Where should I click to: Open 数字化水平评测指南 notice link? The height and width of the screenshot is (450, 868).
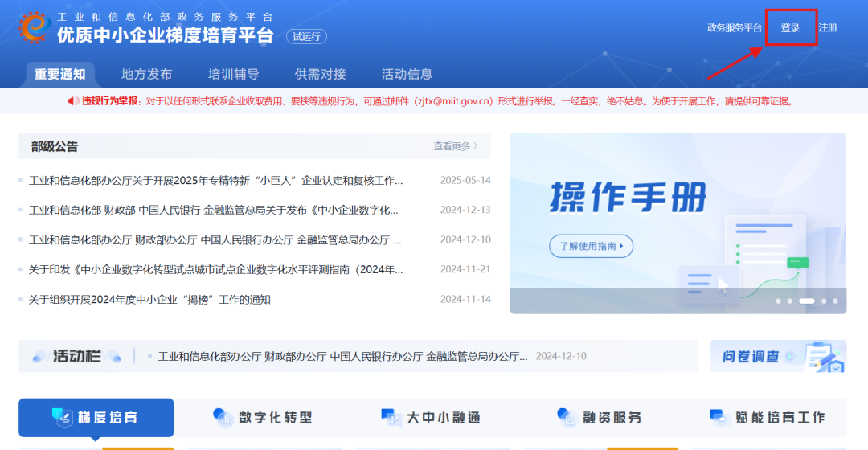click(216, 269)
